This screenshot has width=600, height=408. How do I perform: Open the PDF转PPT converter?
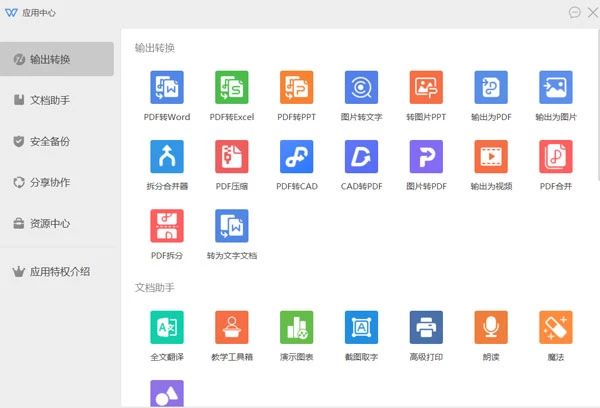pos(297,87)
